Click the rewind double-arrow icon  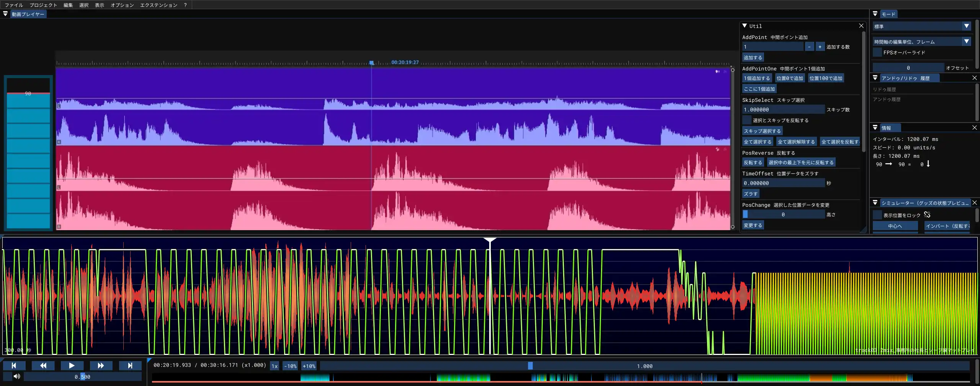click(43, 366)
